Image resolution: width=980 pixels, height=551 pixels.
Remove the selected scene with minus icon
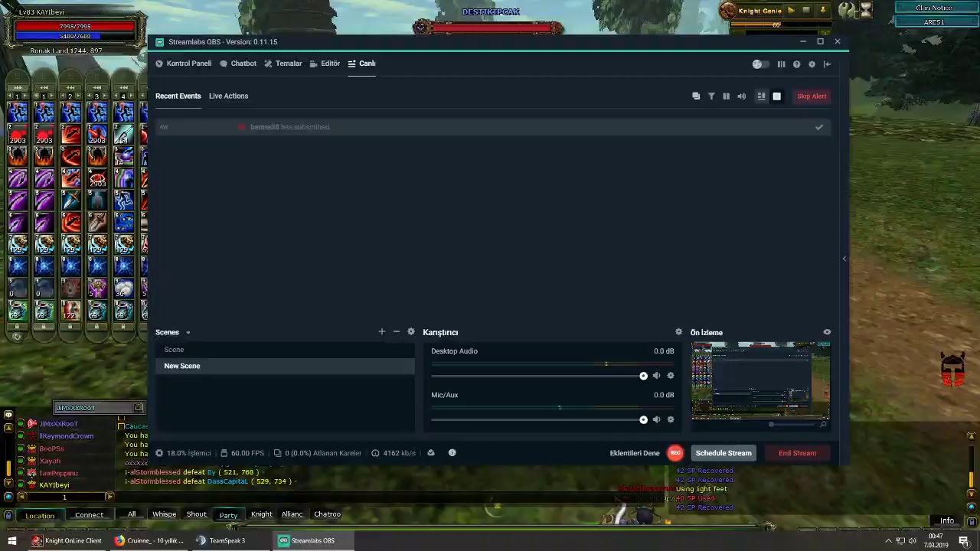tap(396, 331)
